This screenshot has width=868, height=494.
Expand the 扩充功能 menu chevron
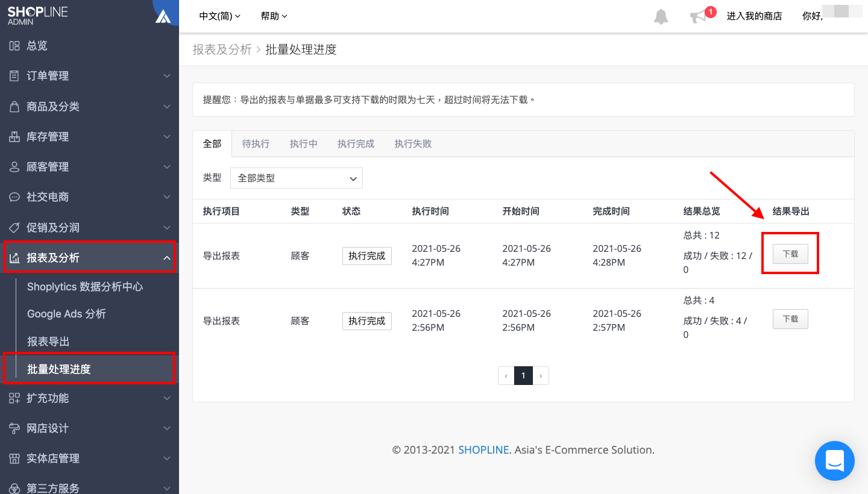(167, 398)
